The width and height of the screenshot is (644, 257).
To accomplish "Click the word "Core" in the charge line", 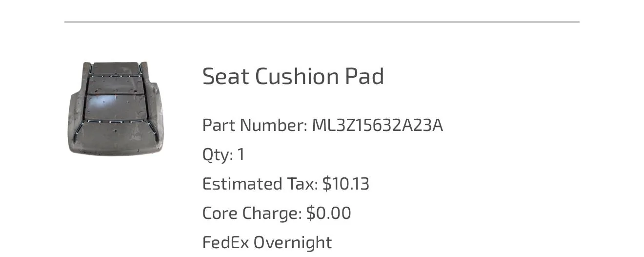I will 220,214.
